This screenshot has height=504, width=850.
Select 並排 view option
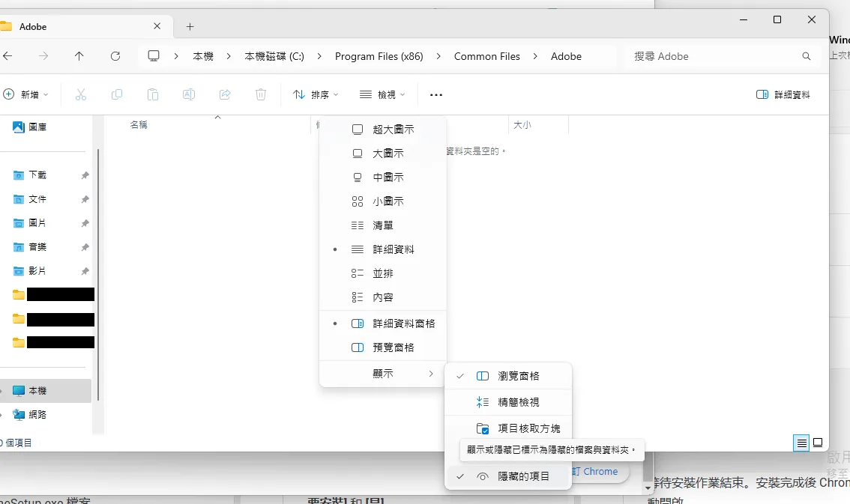(x=383, y=273)
